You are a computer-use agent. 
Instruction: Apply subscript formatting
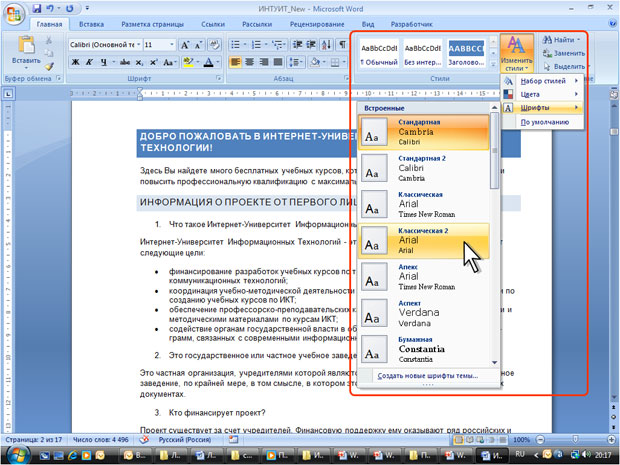pos(139,62)
